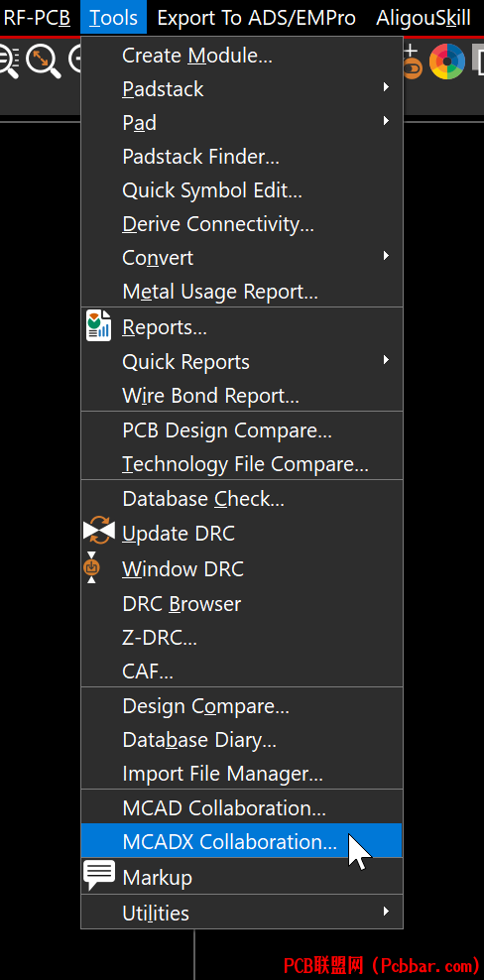Viewport: 484px width, 980px height.
Task: Expand the Padstack submenu arrow
Action: (387, 87)
